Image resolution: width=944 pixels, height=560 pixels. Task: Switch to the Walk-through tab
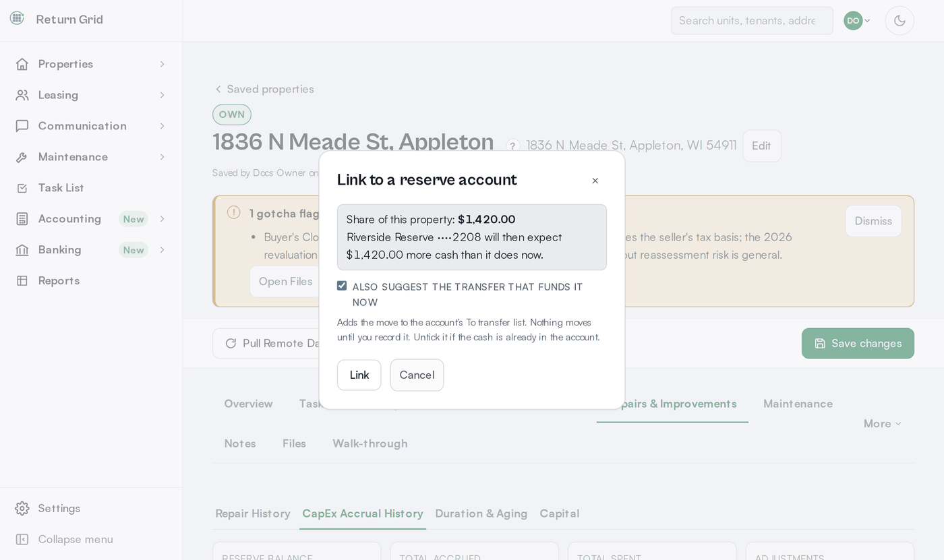pos(370,443)
